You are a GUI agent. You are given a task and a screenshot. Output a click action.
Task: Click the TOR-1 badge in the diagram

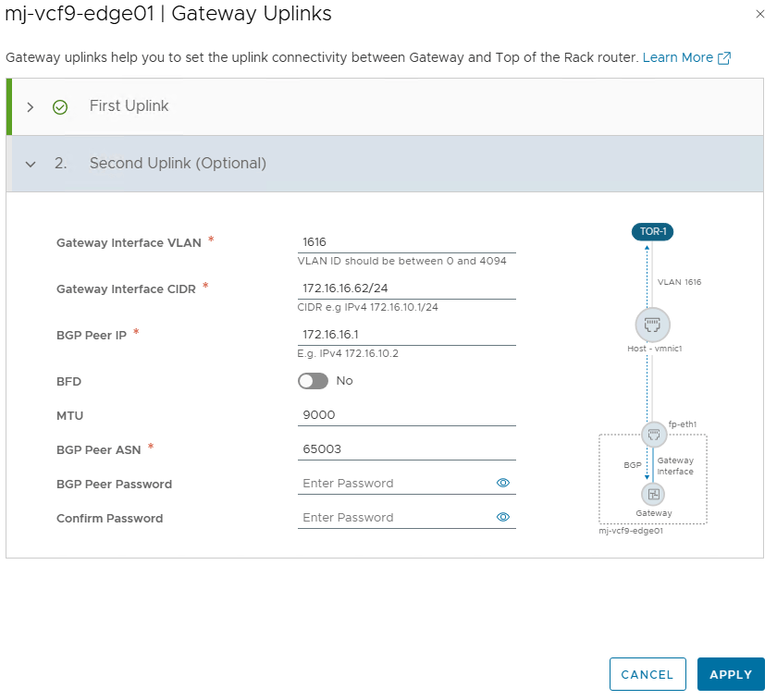click(652, 232)
